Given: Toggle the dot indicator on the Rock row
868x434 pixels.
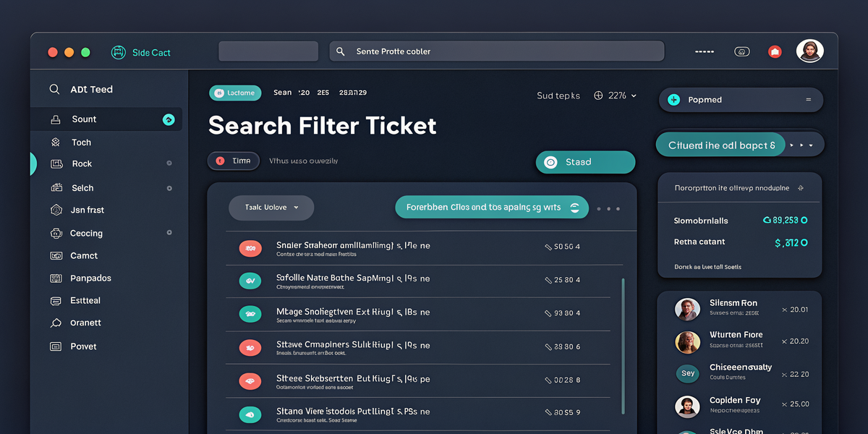Looking at the screenshot, I should [x=169, y=163].
